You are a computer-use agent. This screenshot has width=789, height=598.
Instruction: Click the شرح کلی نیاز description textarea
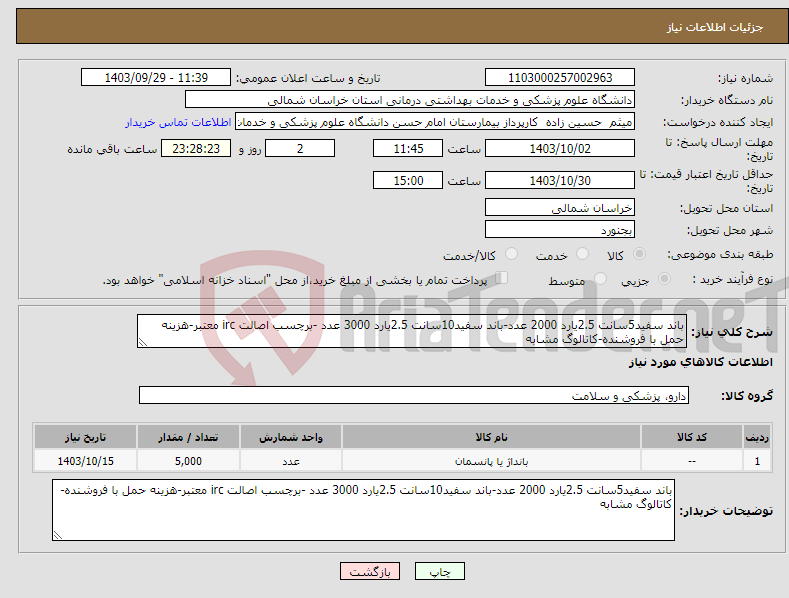[x=412, y=331]
